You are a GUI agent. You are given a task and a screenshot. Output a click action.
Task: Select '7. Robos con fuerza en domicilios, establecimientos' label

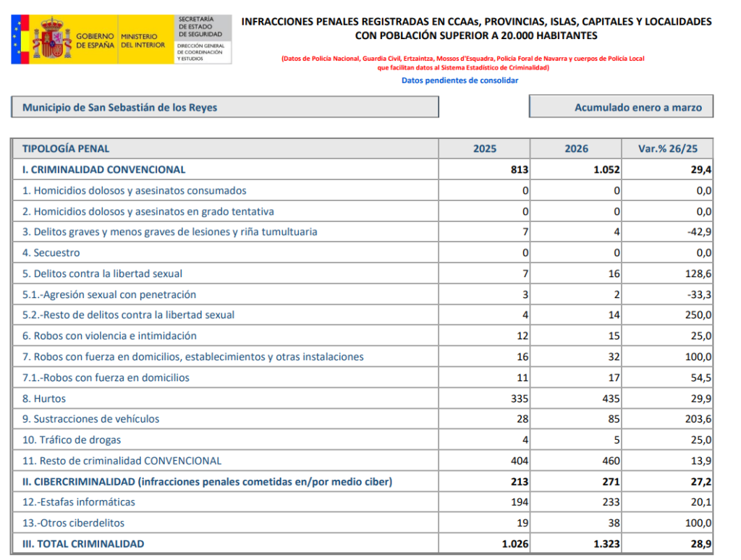coord(192,357)
